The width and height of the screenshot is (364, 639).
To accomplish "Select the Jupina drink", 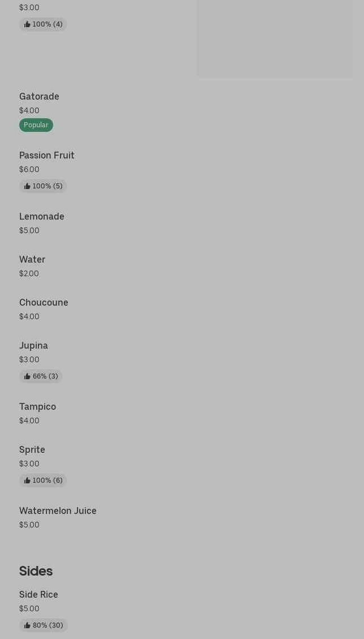I will tap(33, 346).
